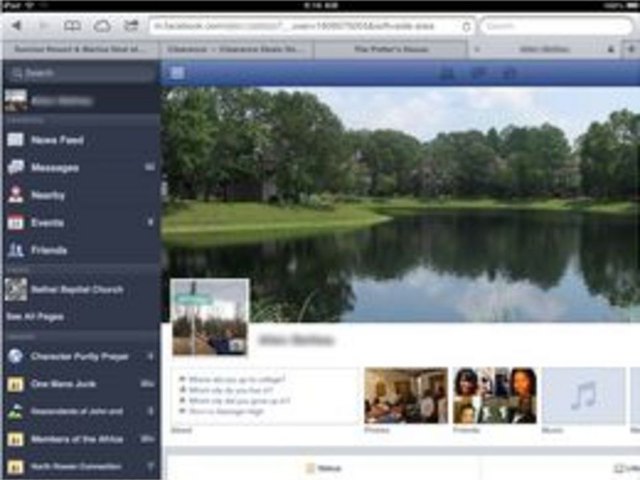Viewport: 640px width, 480px height.
Task: Open Events in sidebar
Action: tap(81, 222)
